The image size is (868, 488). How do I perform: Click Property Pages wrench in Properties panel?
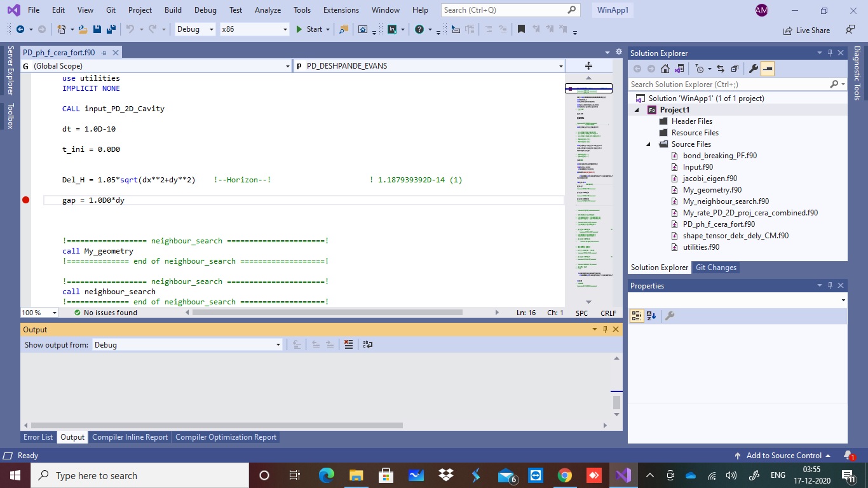669,316
